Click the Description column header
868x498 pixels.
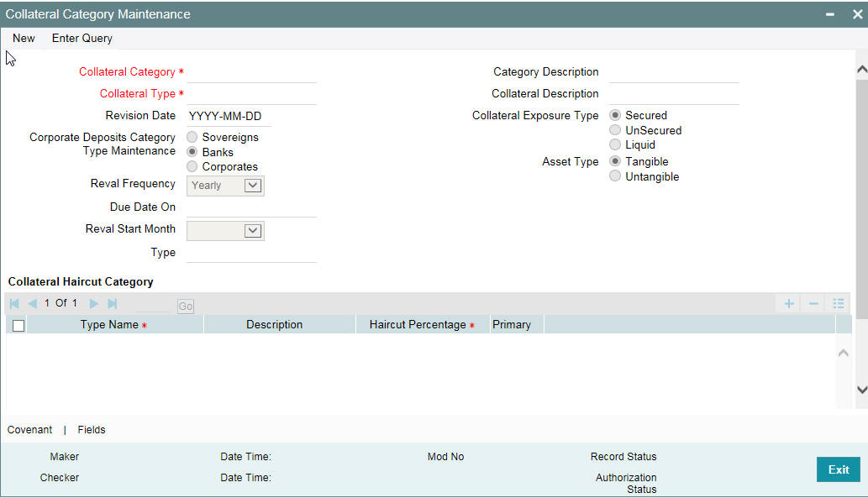click(x=280, y=325)
